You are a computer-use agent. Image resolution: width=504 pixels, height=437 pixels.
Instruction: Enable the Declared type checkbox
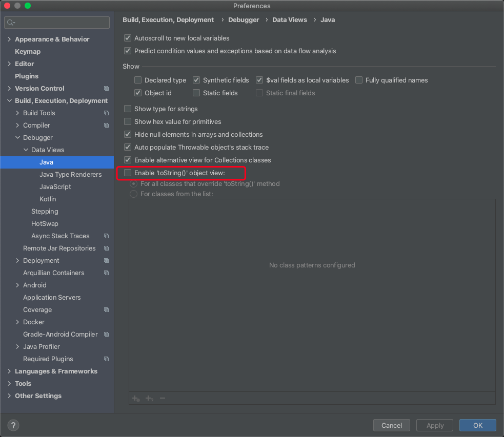tap(138, 80)
